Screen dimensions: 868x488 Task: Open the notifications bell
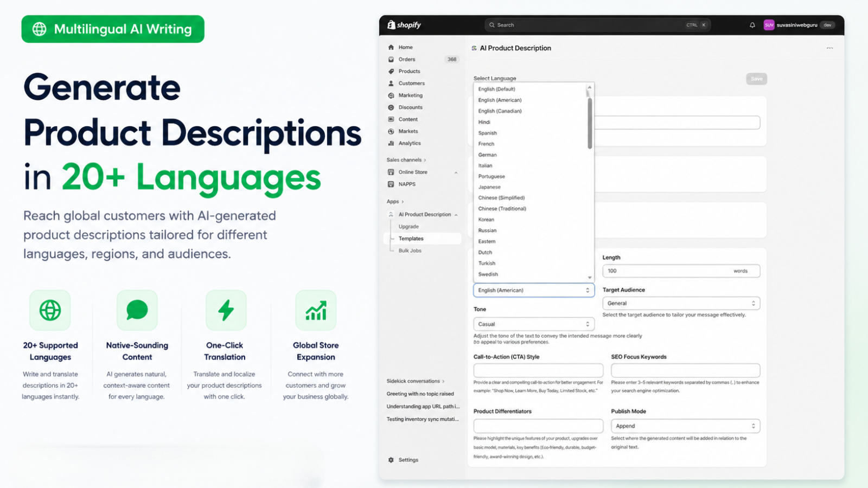[x=752, y=25]
